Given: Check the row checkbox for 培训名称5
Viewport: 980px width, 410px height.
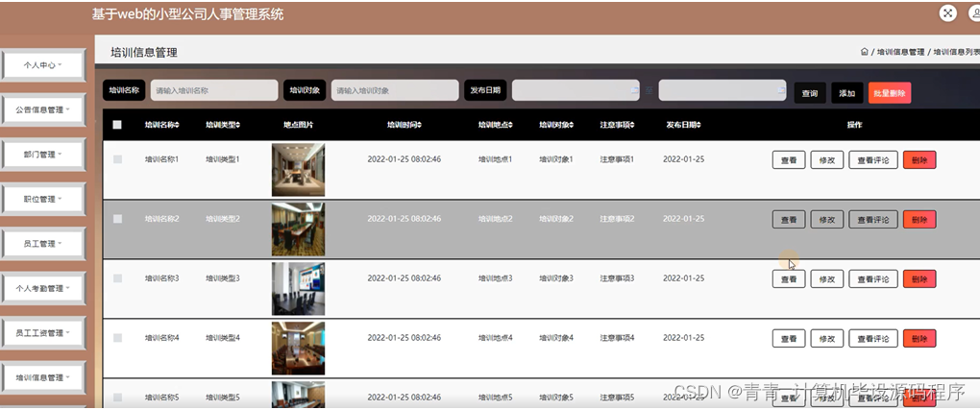Looking at the screenshot, I should [x=117, y=397].
